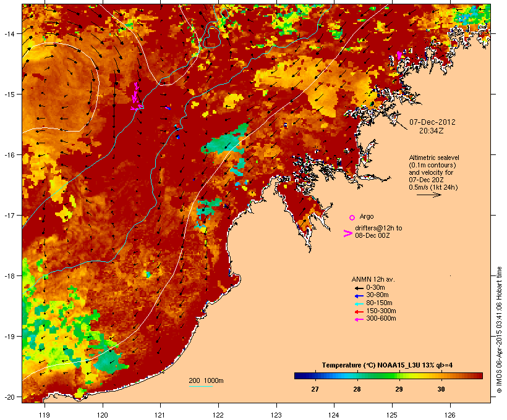Screen dimensions: 507x420
Task: Click the '150-300m' depth label
Action: click(381, 311)
